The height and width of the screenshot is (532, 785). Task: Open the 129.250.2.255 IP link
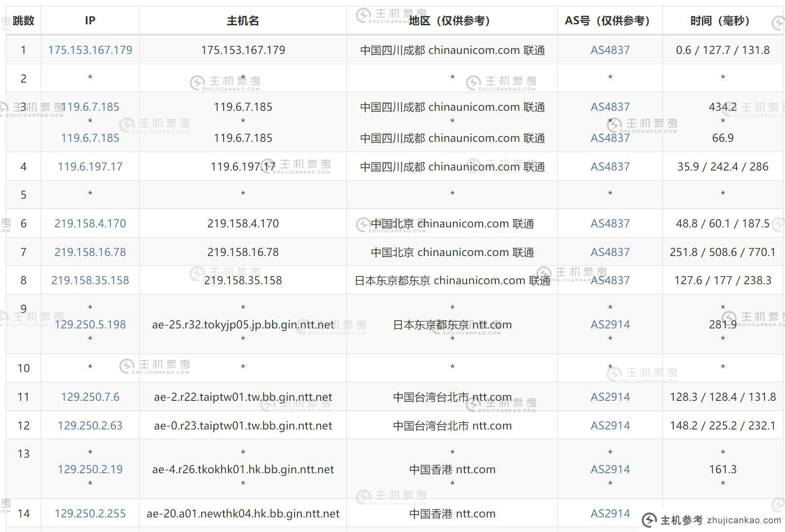[x=90, y=514]
